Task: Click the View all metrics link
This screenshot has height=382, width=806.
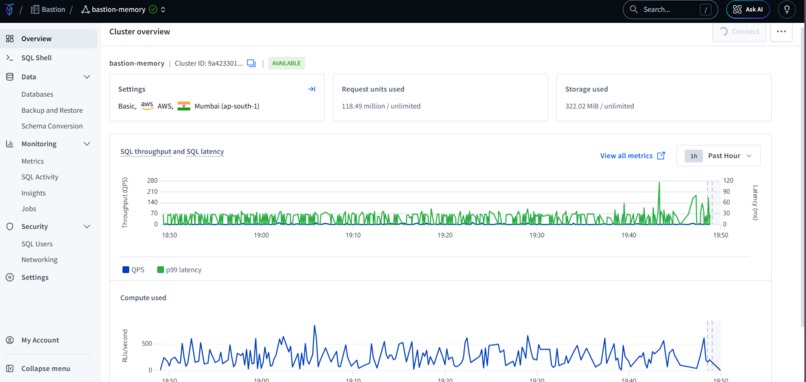Action: coord(626,156)
